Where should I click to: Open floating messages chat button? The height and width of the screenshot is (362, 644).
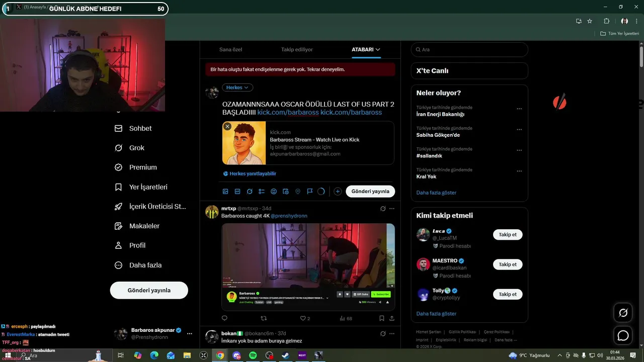623,335
